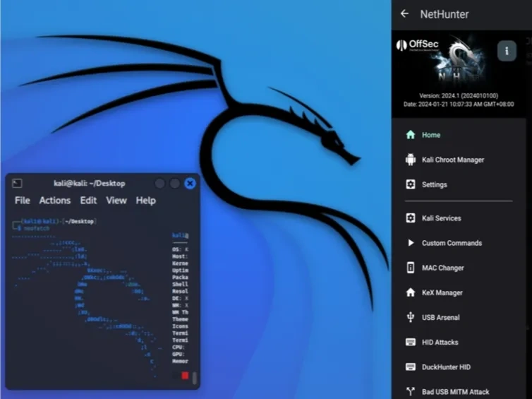Open the info button on banner
The image size is (532, 399).
click(507, 51)
